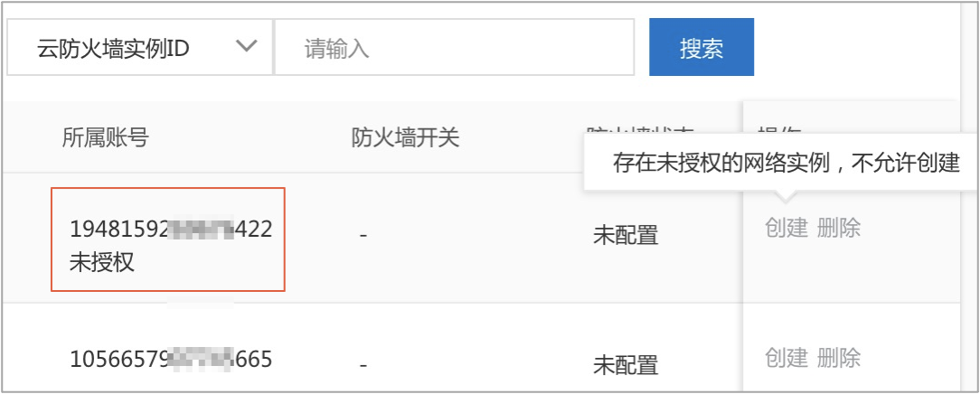980x394 pixels.
Task: Click 未配置 status in the row ending 665
Action: click(x=626, y=363)
